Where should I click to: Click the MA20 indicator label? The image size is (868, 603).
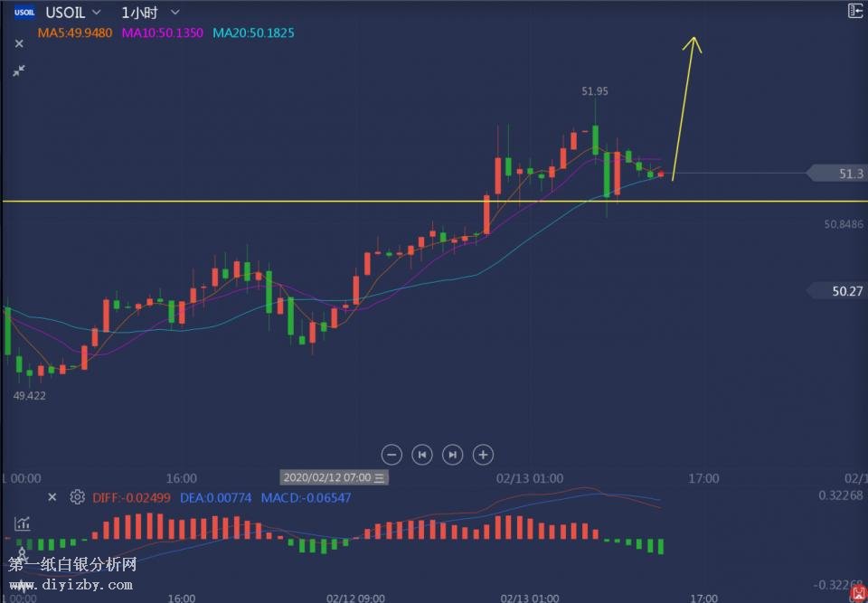click(253, 33)
